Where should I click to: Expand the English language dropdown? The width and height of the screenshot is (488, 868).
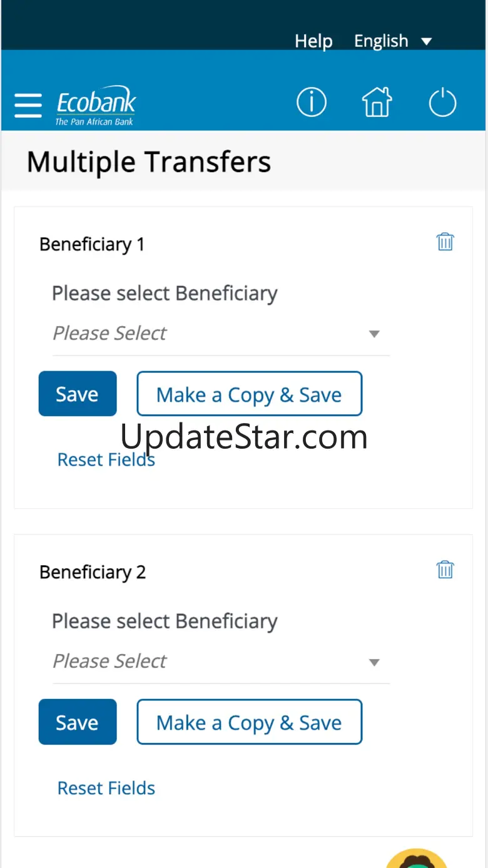pos(393,41)
